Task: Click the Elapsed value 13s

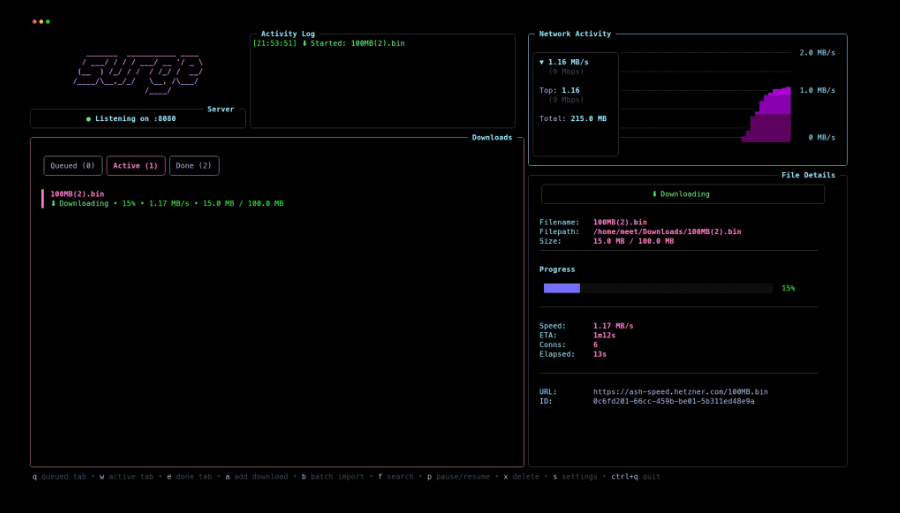Action: point(600,354)
